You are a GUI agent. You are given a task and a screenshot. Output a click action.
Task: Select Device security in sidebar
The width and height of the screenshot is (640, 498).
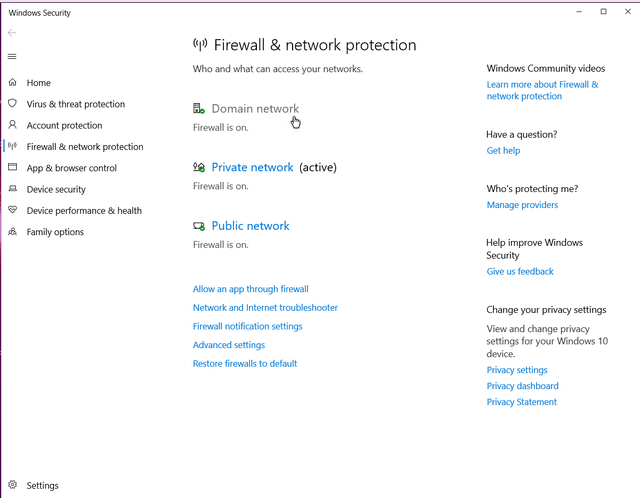point(56,189)
